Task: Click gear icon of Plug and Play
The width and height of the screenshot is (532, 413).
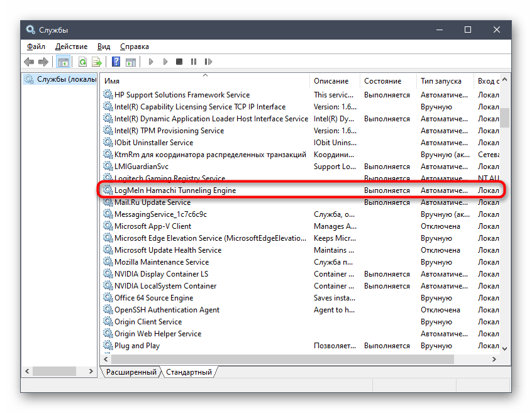Action: (108, 345)
